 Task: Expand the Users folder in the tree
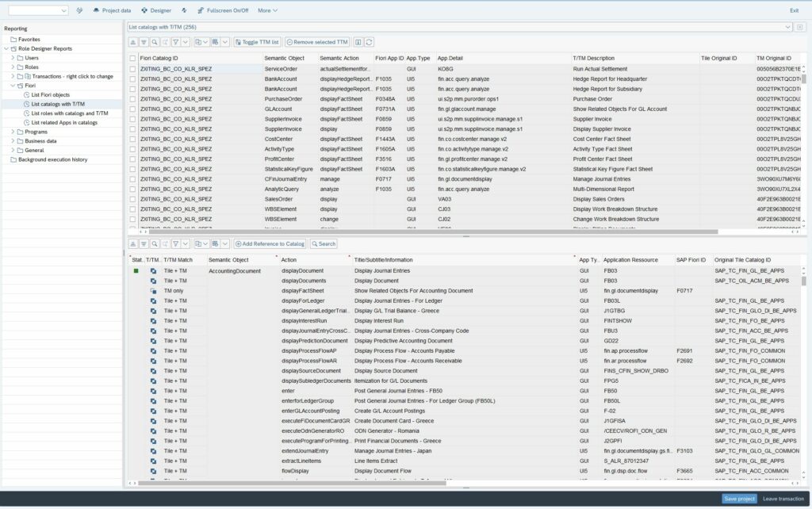click(x=13, y=58)
